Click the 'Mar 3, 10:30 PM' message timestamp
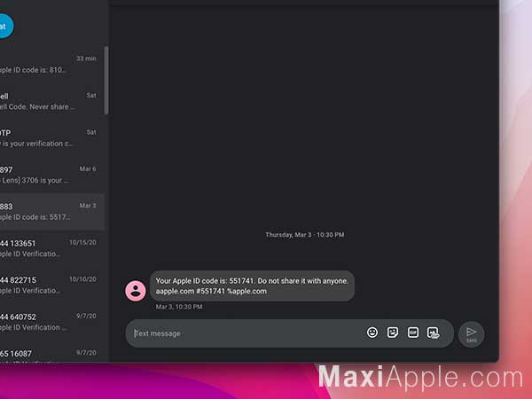The width and height of the screenshot is (532, 399). click(179, 307)
